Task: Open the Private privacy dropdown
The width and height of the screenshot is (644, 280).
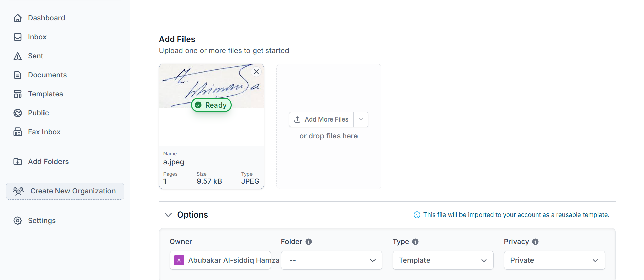Action: tap(554, 260)
